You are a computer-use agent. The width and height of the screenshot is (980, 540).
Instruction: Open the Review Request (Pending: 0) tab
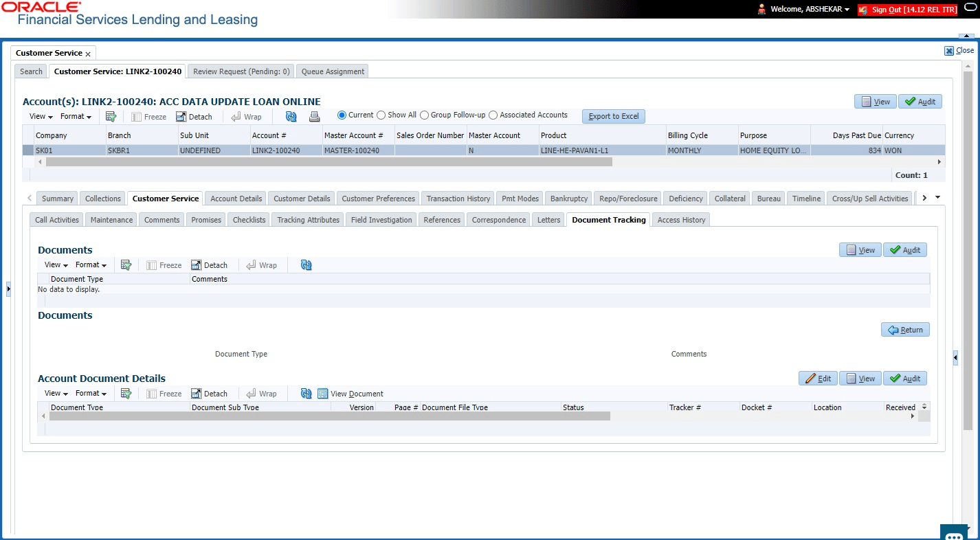pos(241,71)
